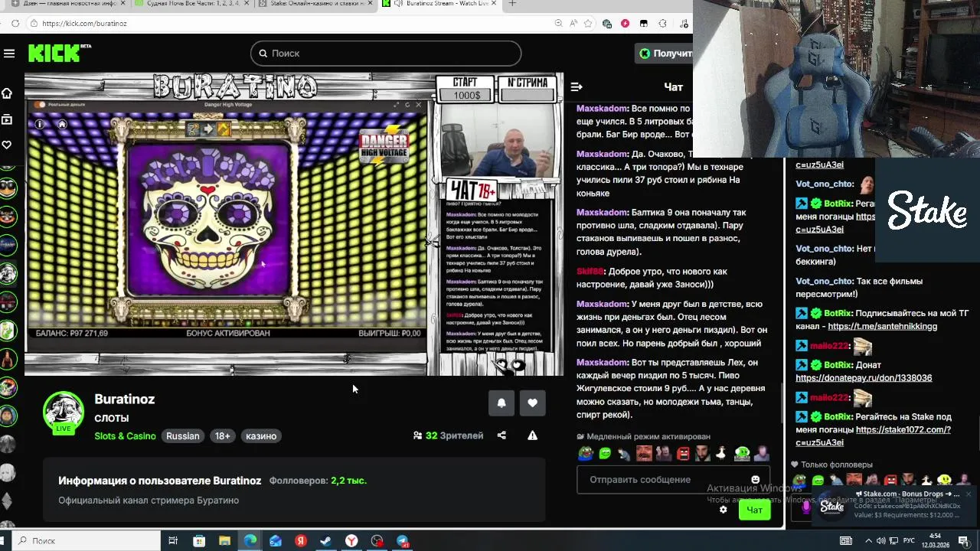Screen dimensions: 980x551
Task: Open a new browser tab
Action: coord(512,4)
